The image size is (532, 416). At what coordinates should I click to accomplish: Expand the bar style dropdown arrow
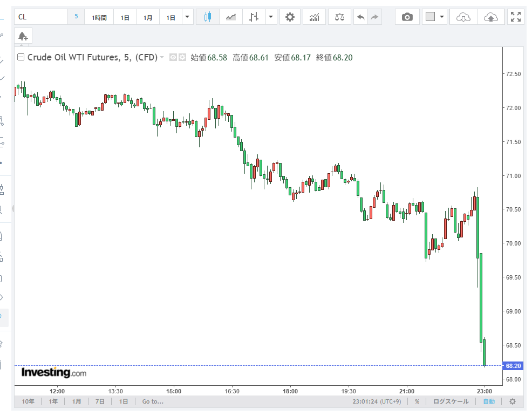pos(271,17)
